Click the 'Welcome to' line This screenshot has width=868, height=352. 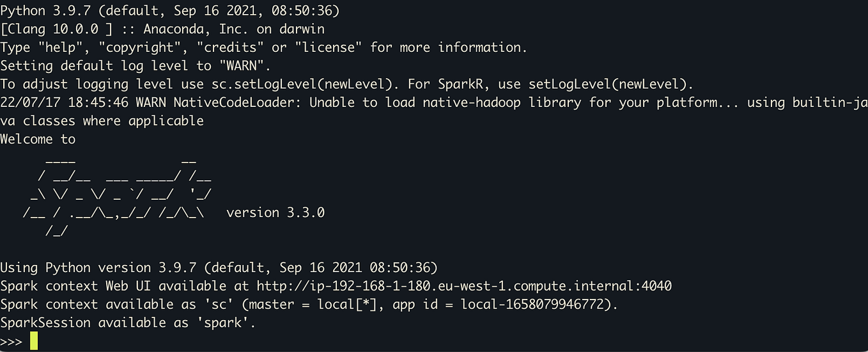click(x=38, y=139)
